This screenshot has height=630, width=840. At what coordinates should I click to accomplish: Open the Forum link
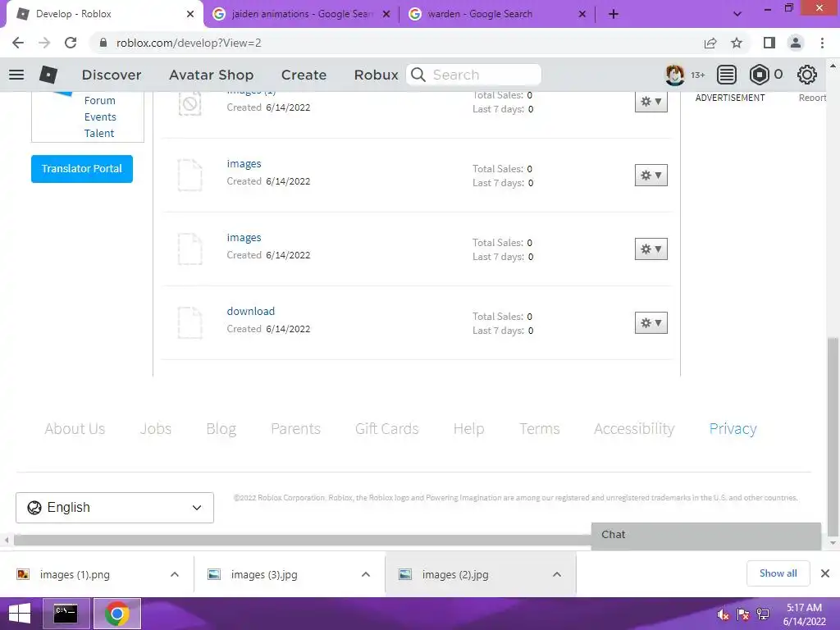(x=99, y=100)
